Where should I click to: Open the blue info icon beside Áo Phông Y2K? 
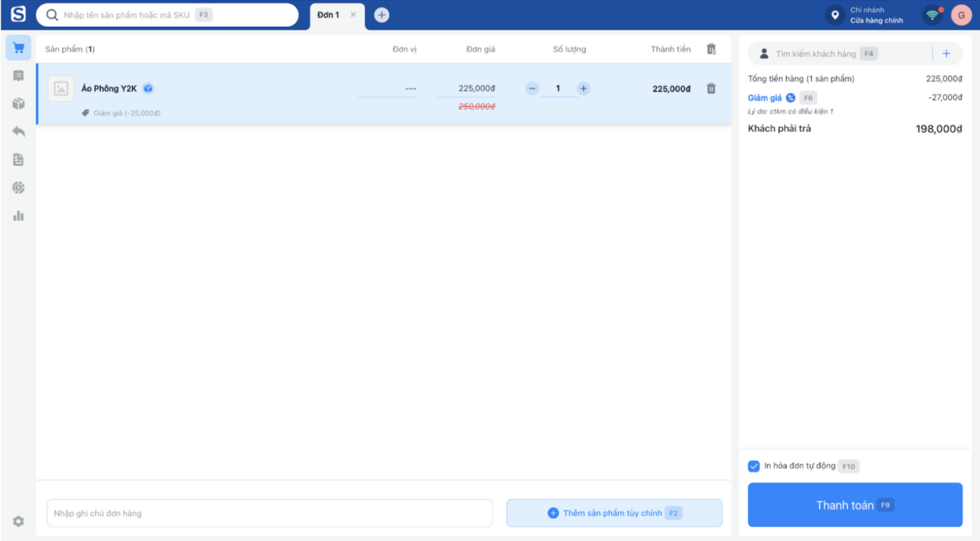(148, 88)
